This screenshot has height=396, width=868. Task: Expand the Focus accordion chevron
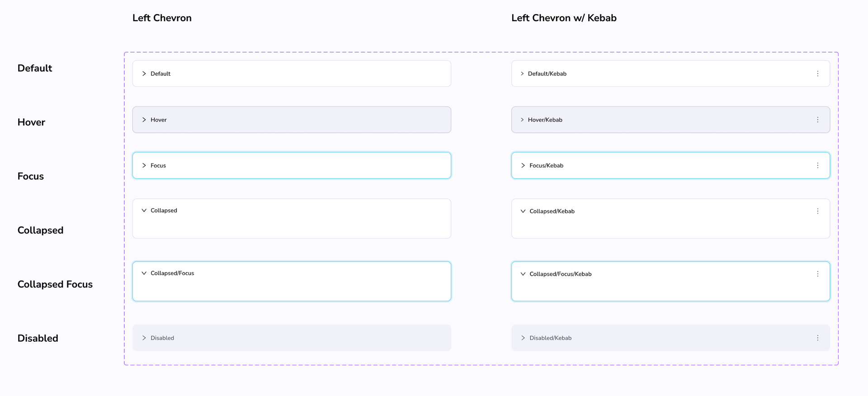pyautogui.click(x=144, y=166)
